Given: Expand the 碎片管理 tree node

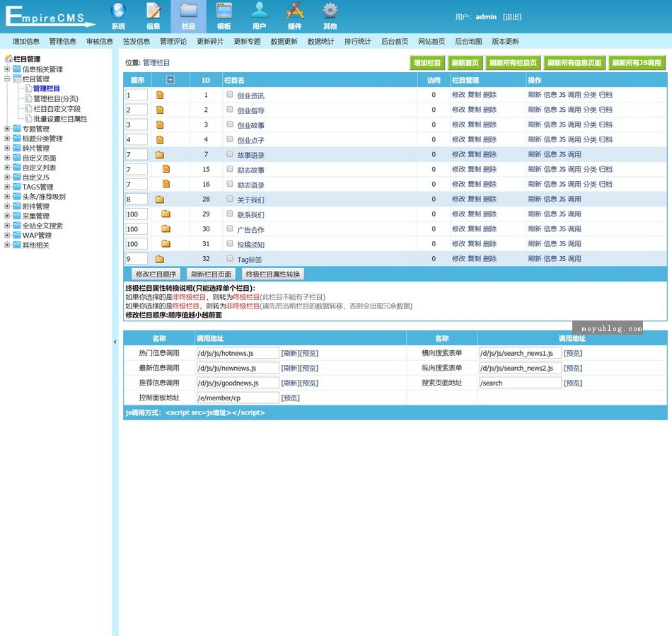Looking at the screenshot, I should [x=7, y=148].
